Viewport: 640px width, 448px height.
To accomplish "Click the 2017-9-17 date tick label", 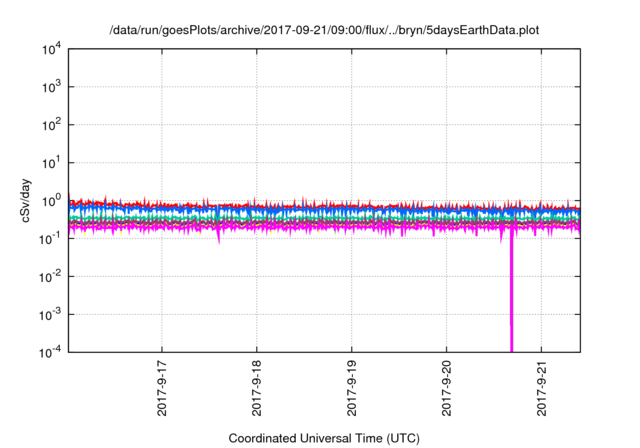I will [x=162, y=388].
